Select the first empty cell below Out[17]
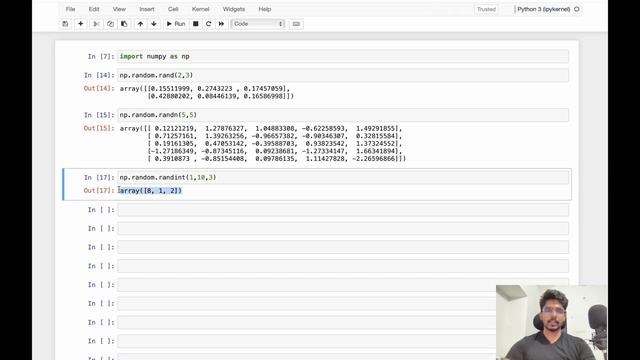 pyautogui.click(x=343, y=210)
